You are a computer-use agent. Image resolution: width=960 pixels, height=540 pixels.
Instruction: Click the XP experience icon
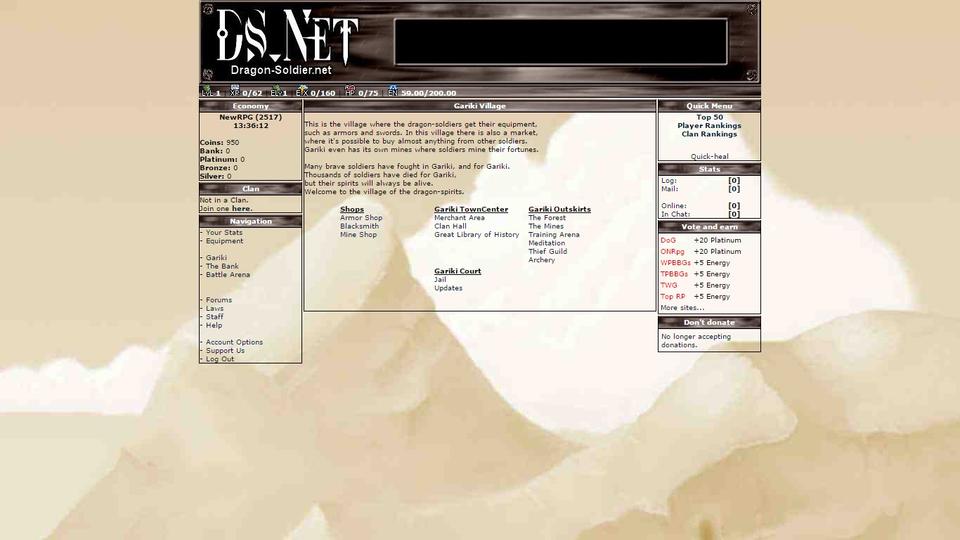pyautogui.click(x=234, y=92)
